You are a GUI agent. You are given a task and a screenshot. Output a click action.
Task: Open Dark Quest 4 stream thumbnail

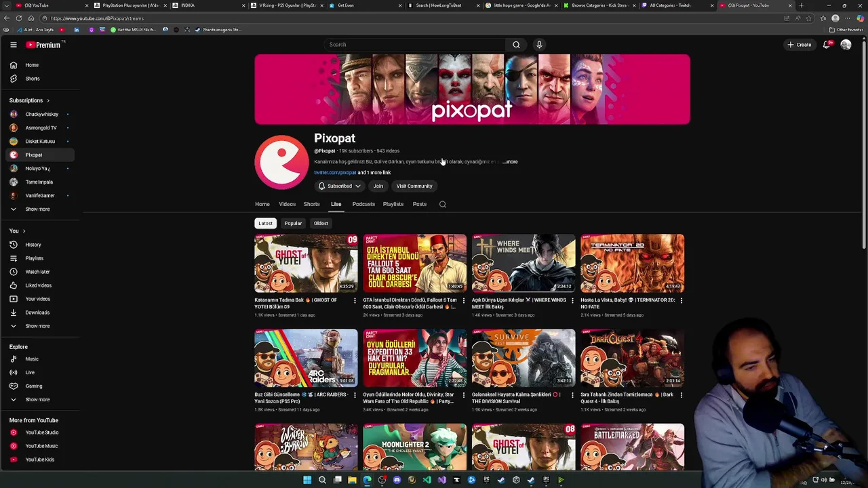(x=632, y=358)
